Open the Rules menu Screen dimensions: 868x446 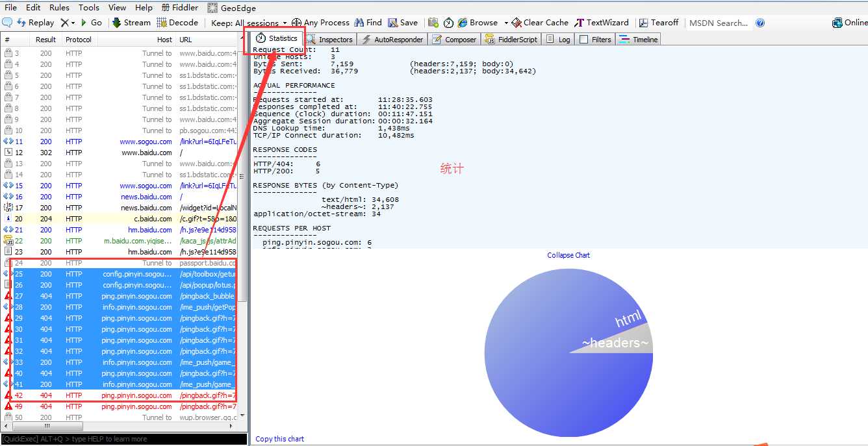pyautogui.click(x=59, y=8)
